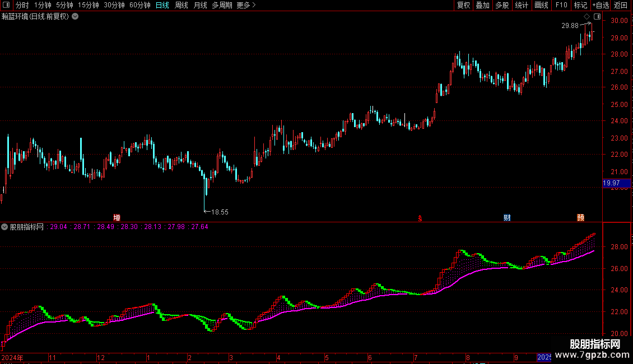Open 多周期 multi-period view
This screenshot has width=633, height=364.
click(222, 5)
